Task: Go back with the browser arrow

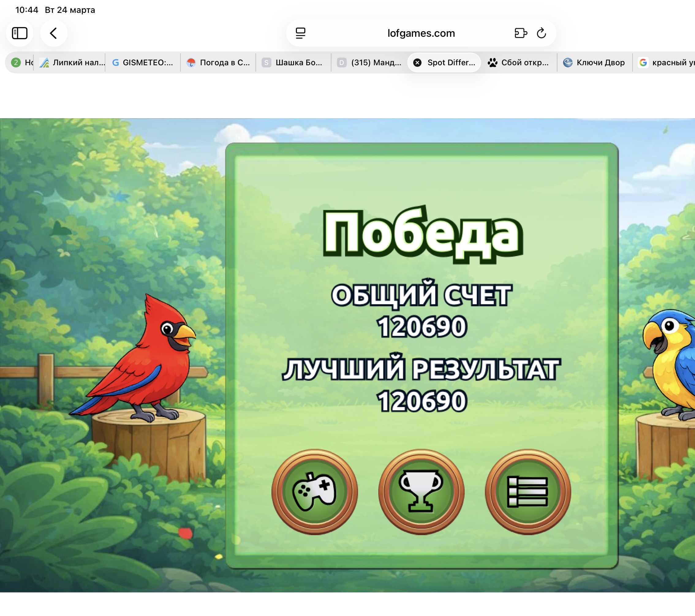Action: tap(53, 33)
